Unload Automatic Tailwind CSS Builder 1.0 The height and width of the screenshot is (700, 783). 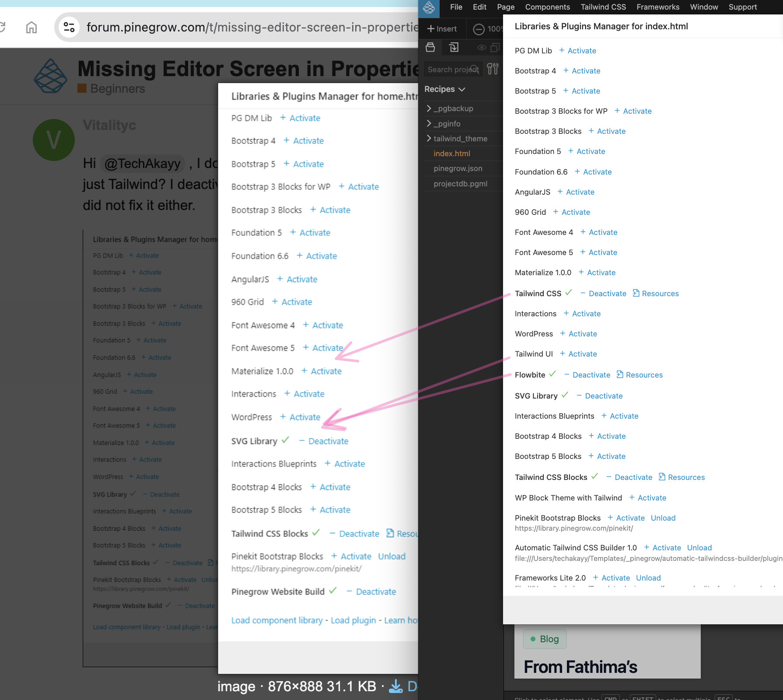[x=699, y=548]
